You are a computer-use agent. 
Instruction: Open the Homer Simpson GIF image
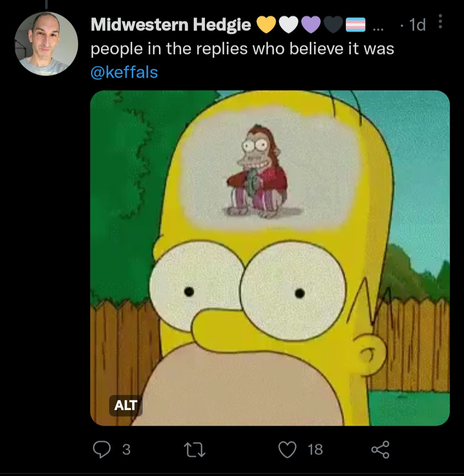(270, 258)
